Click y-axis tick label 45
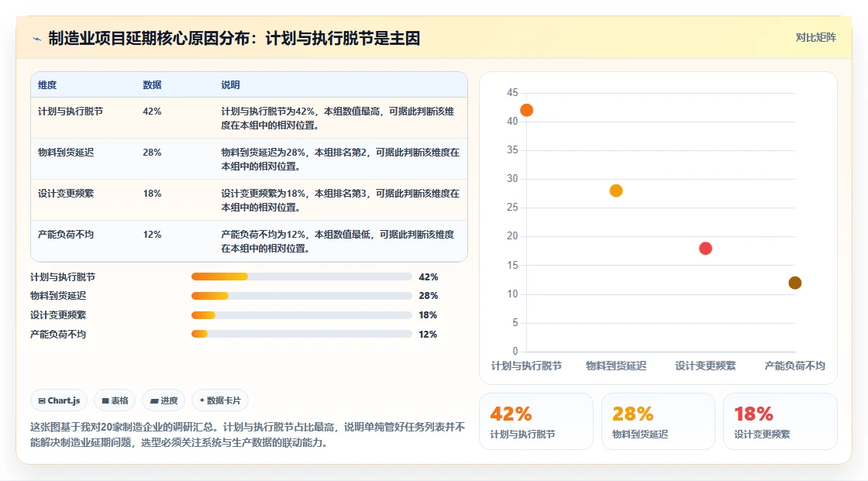The width and height of the screenshot is (868, 481). click(x=512, y=92)
